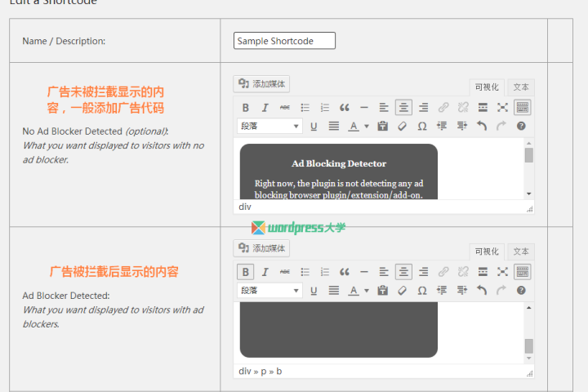Click the No Ad Blocker editor vertical scrollbar thumb
This screenshot has width=588, height=392.
(x=528, y=155)
